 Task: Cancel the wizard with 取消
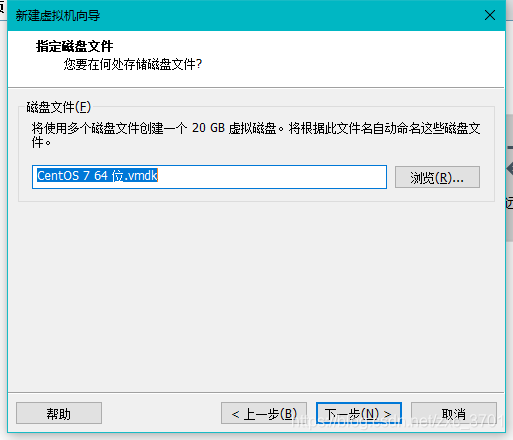point(454,413)
